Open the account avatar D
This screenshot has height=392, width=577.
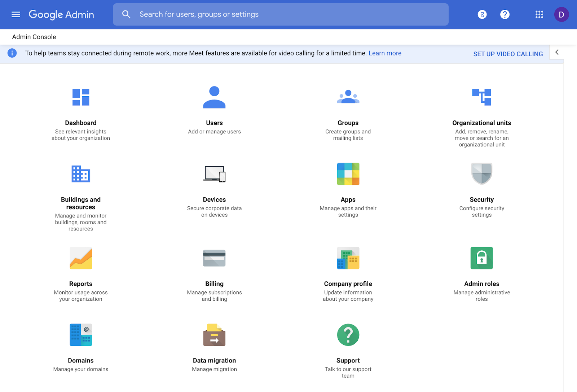(x=561, y=14)
